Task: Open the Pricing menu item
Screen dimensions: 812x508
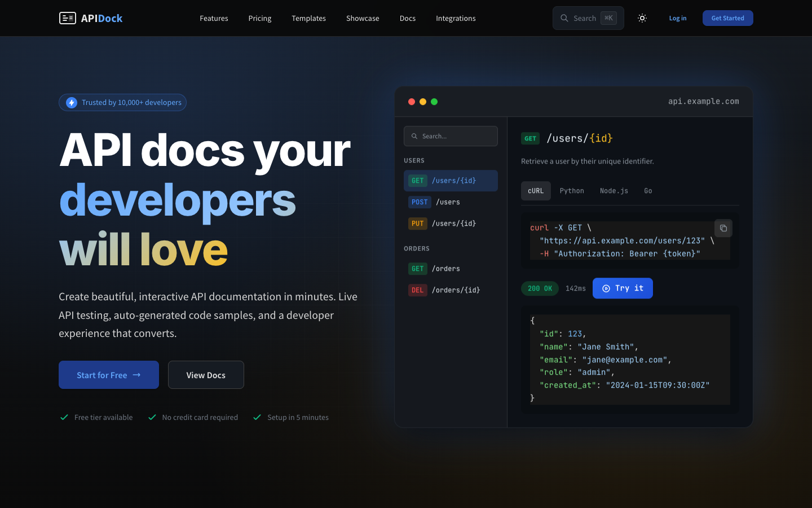Action: pos(259,18)
